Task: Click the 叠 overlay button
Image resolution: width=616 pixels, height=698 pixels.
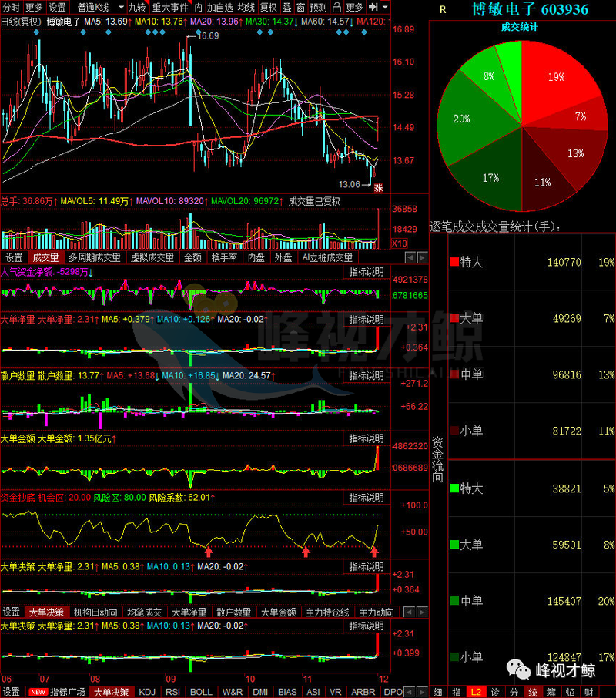Action: pyautogui.click(x=287, y=7)
